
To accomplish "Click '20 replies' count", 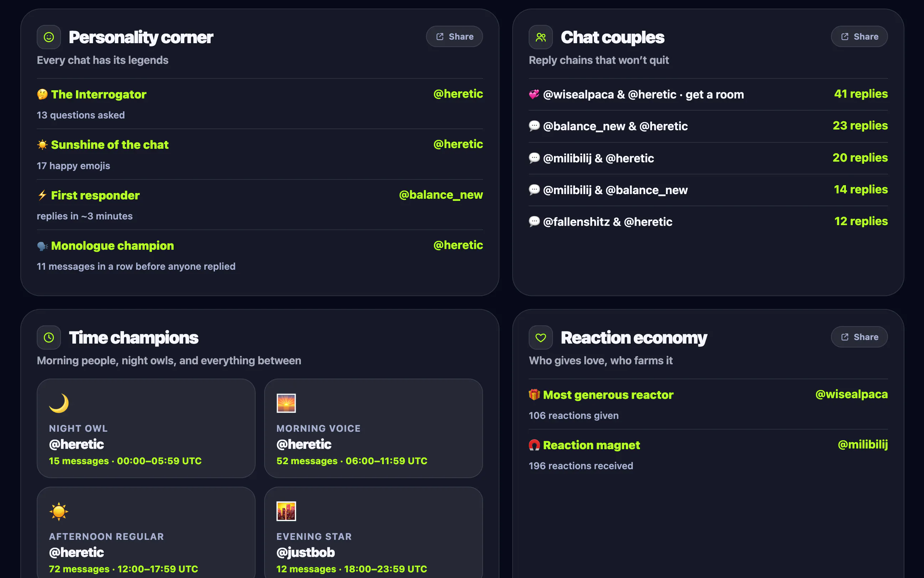I will (x=860, y=158).
